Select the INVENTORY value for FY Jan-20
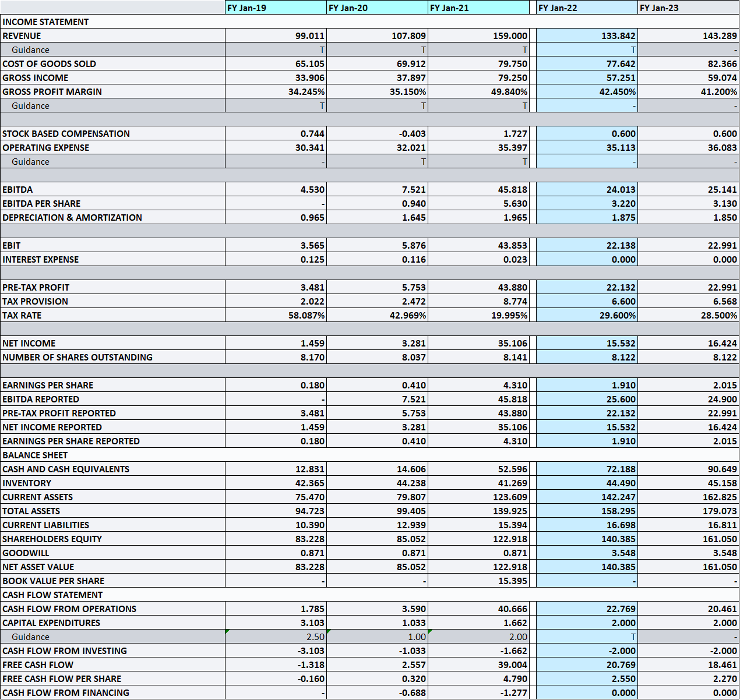This screenshot has width=740, height=700. (377, 483)
